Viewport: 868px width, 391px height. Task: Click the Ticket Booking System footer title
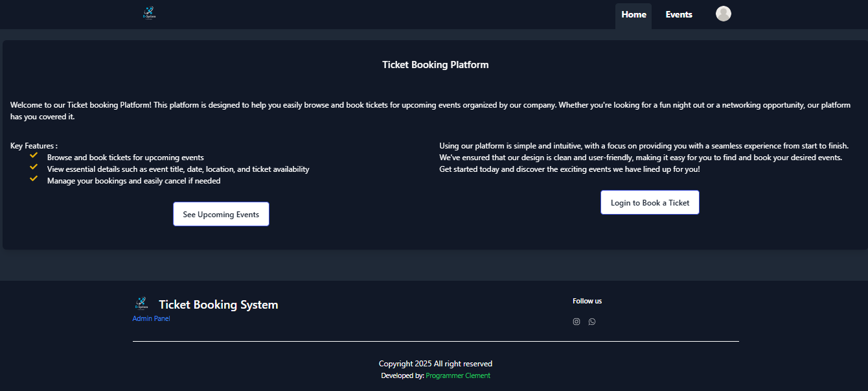pyautogui.click(x=218, y=305)
